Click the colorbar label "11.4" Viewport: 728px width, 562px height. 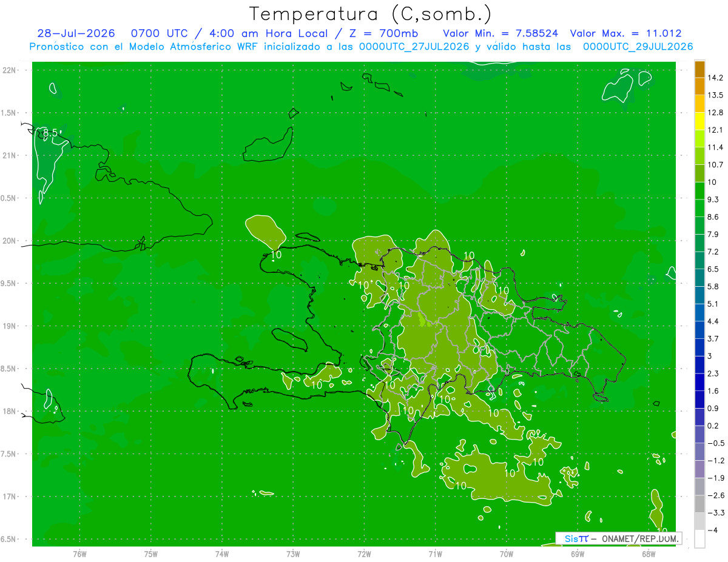[x=715, y=147]
